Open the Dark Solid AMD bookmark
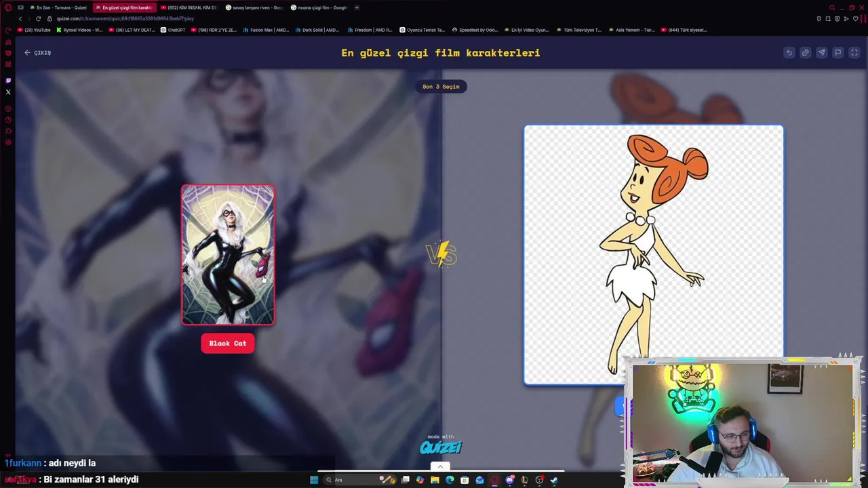The width and height of the screenshot is (868, 488). [317, 30]
